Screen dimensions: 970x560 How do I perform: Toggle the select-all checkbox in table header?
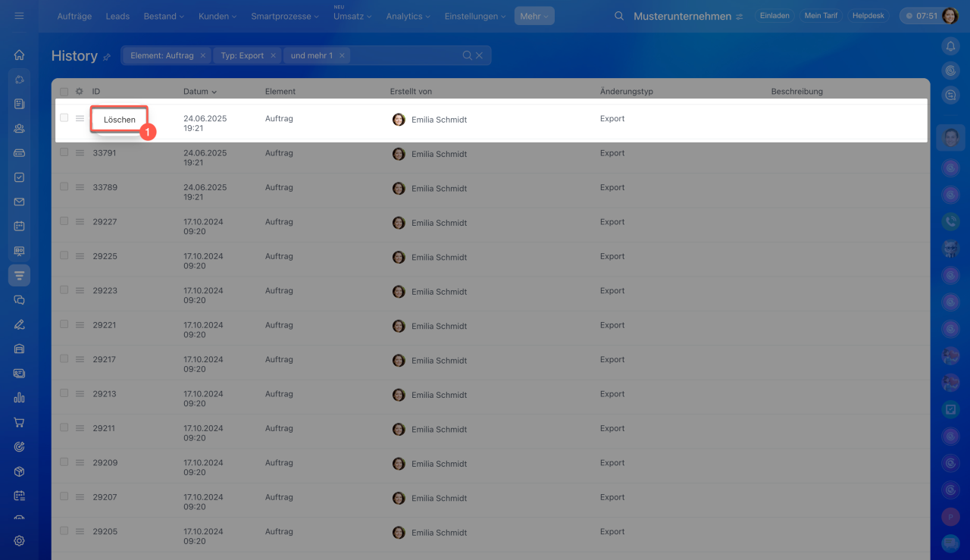[x=64, y=92]
